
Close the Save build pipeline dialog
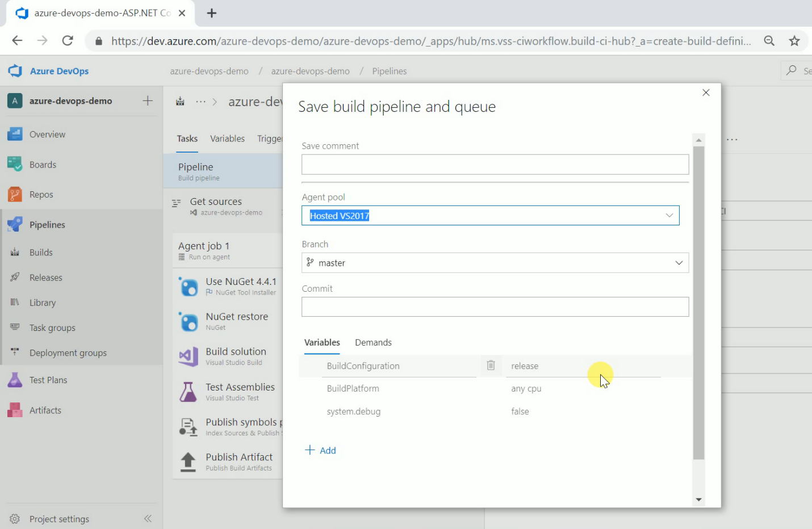point(706,93)
